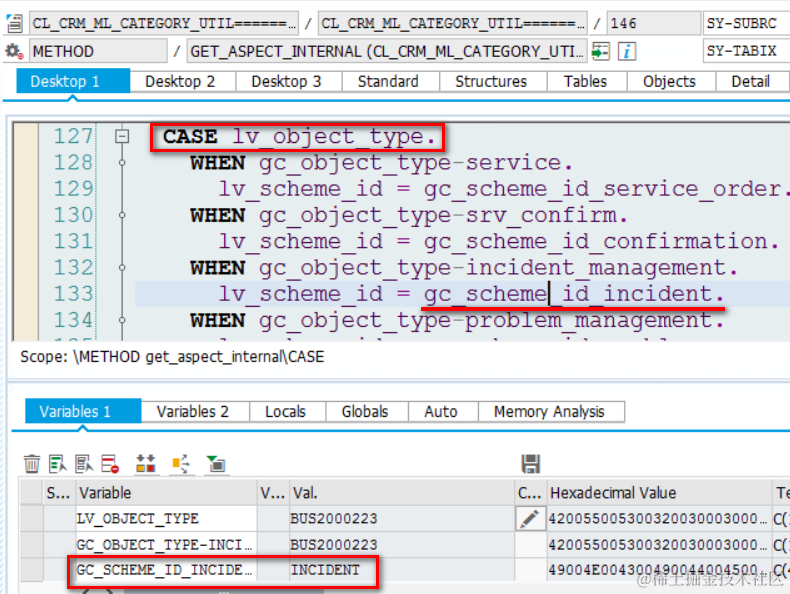Open the Locals tab
This screenshot has width=790, height=594.
285,411
